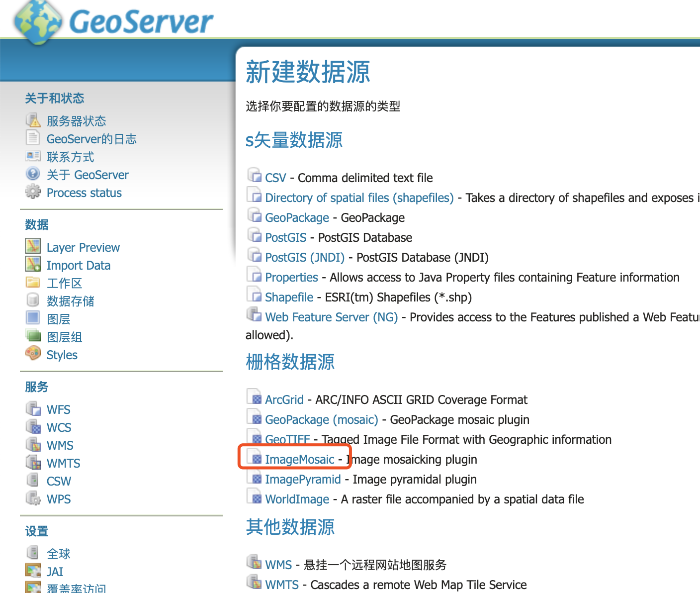Open 关于 GeoServer via its globe icon
The width and height of the screenshot is (700, 593).
click(x=32, y=174)
